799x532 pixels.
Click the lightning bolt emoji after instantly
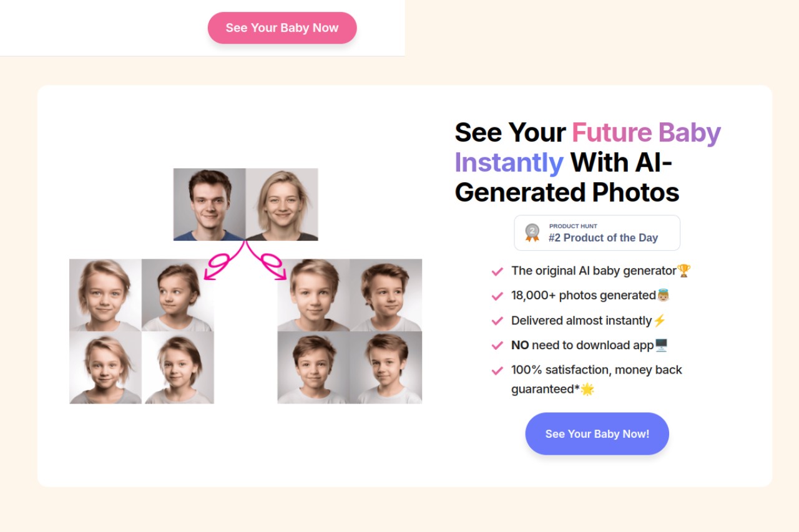(x=660, y=321)
